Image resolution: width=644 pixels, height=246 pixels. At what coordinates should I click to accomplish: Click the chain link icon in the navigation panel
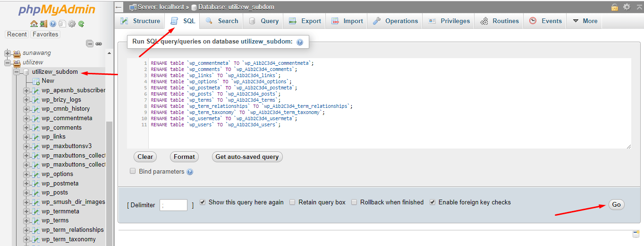(99, 44)
